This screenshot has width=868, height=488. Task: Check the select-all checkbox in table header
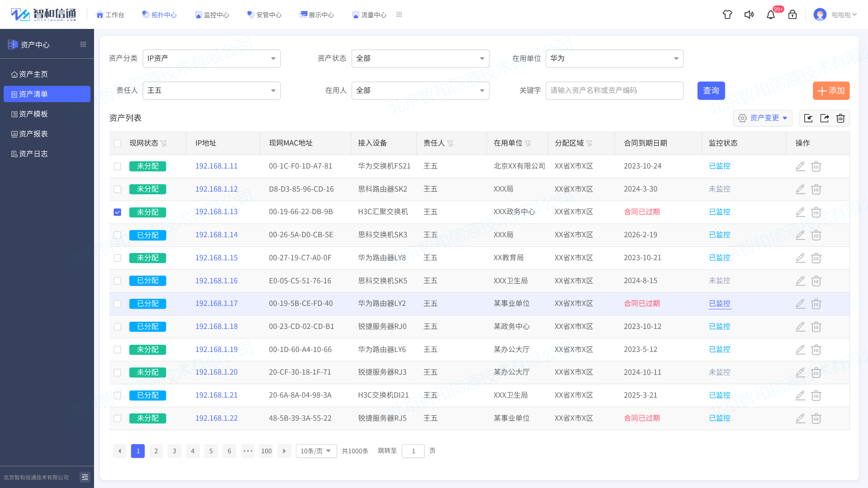pyautogui.click(x=118, y=143)
